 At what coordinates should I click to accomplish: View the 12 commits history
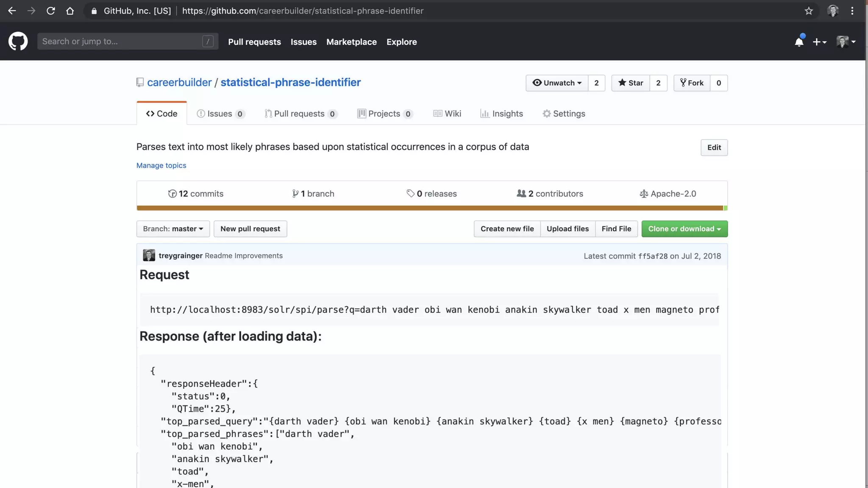pyautogui.click(x=196, y=194)
